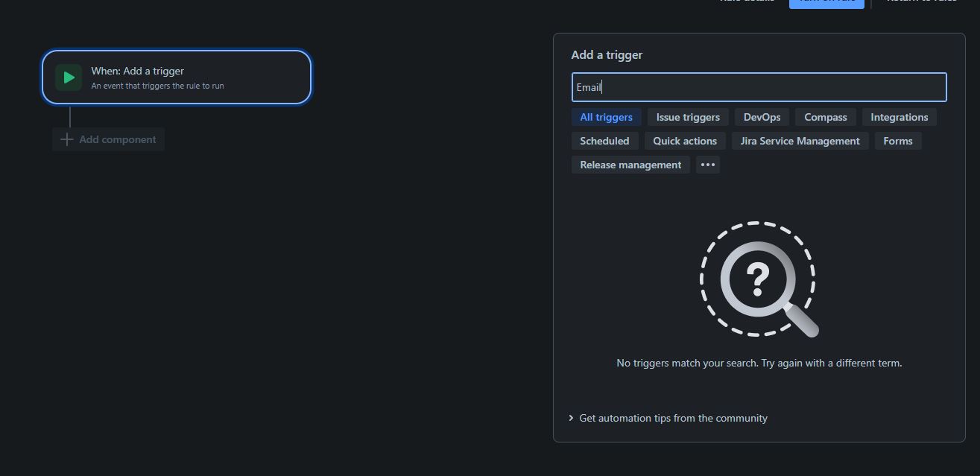
Task: Switch to the 'Integrations' category
Action: coord(899,117)
